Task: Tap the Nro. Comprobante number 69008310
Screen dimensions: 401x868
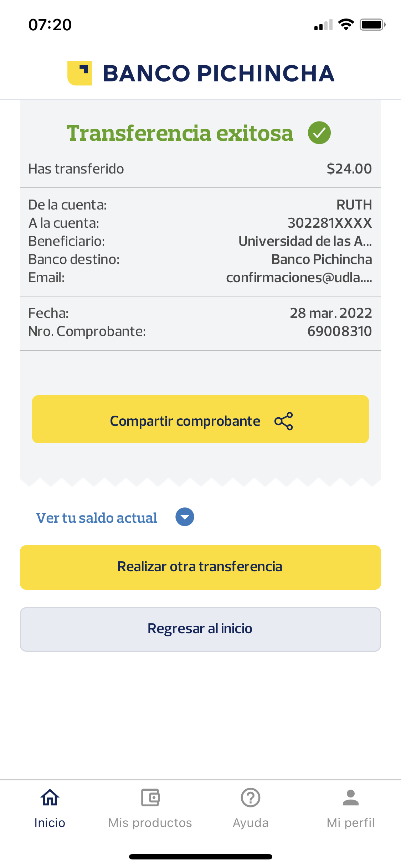Action: pos(339,331)
